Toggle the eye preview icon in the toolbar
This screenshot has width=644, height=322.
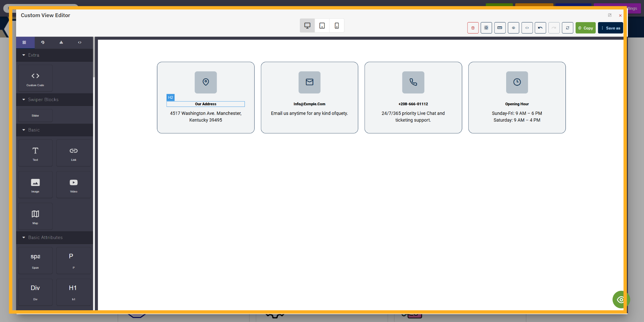513,28
